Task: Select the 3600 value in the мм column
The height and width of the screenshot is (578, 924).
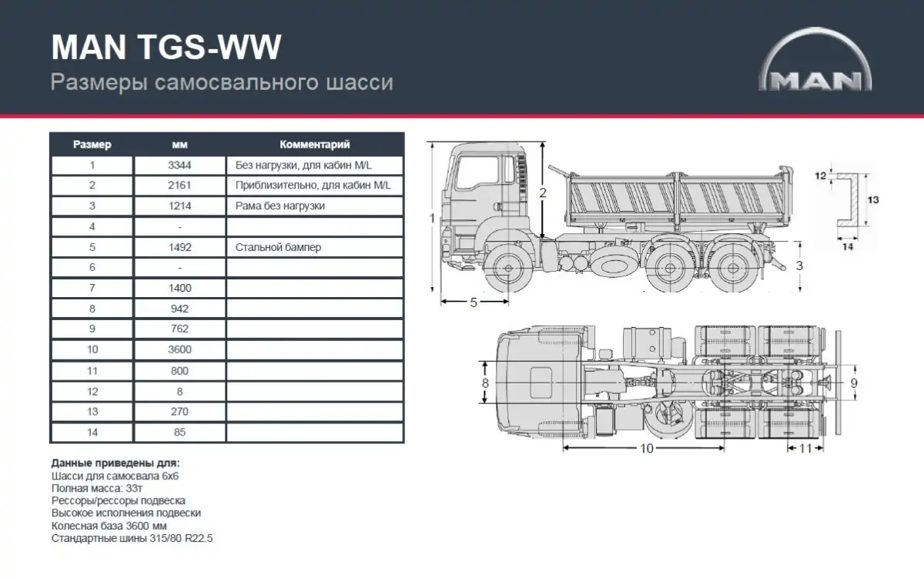Action: tap(180, 349)
